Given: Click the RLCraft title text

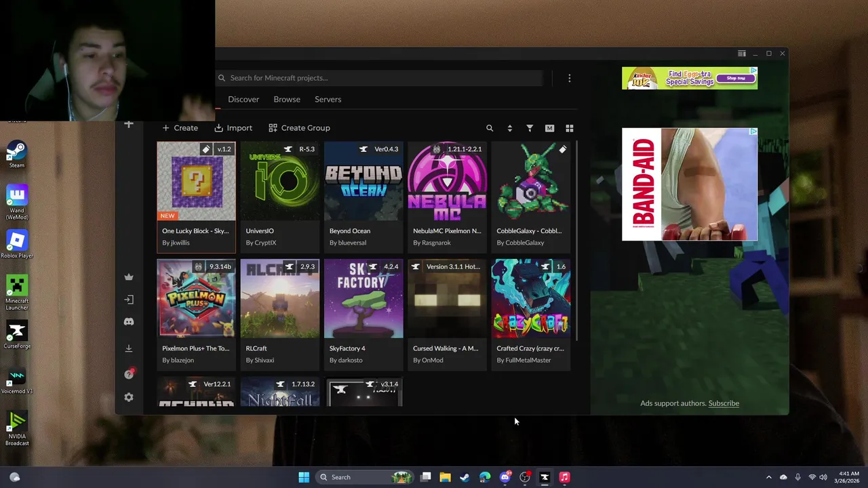Looking at the screenshot, I should point(256,348).
